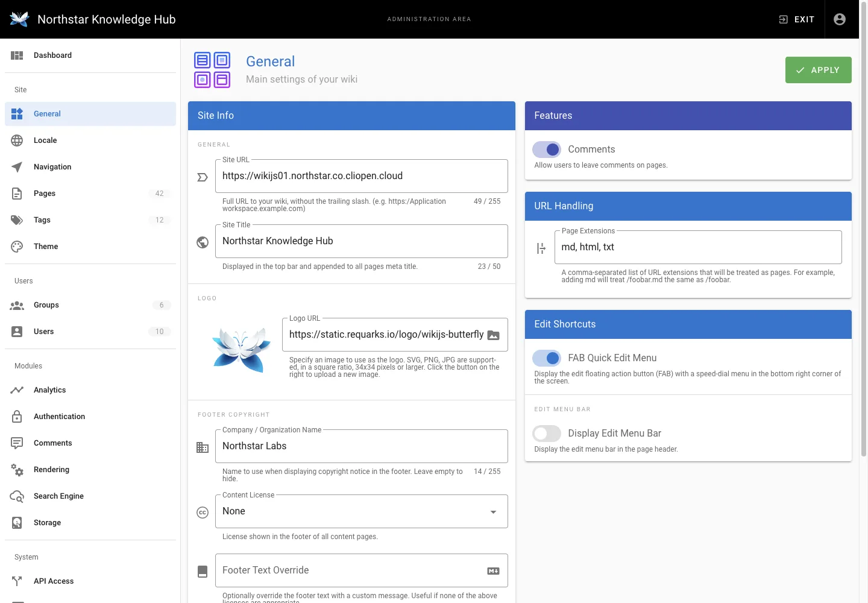Screen dimensions: 868x603
Task: Click the Company / Organization Name field
Action: (362, 446)
